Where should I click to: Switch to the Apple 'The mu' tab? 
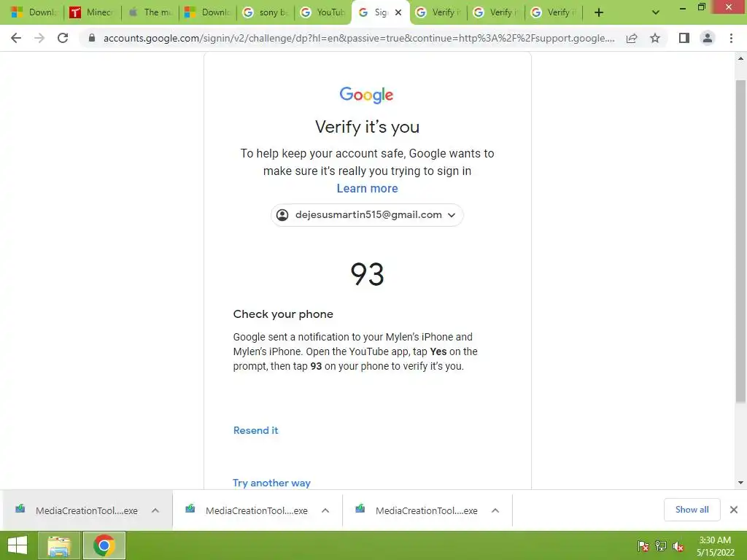[150, 12]
